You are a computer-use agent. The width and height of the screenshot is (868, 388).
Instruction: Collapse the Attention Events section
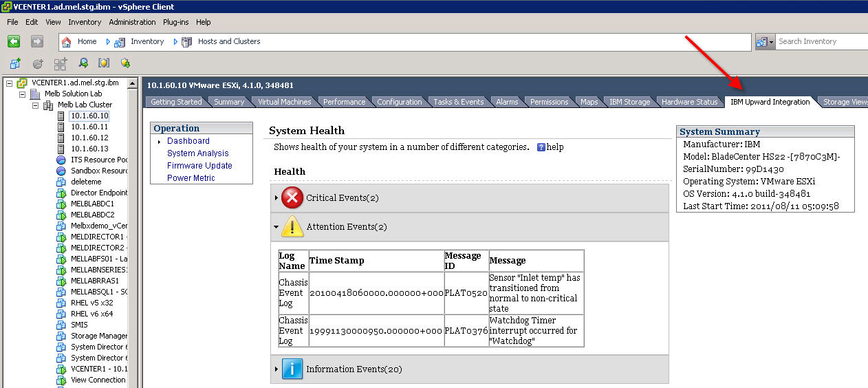pos(276,226)
